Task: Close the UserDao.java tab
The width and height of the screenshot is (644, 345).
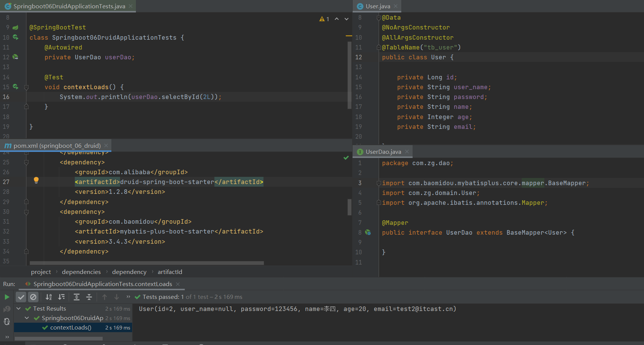Action: pos(407,152)
